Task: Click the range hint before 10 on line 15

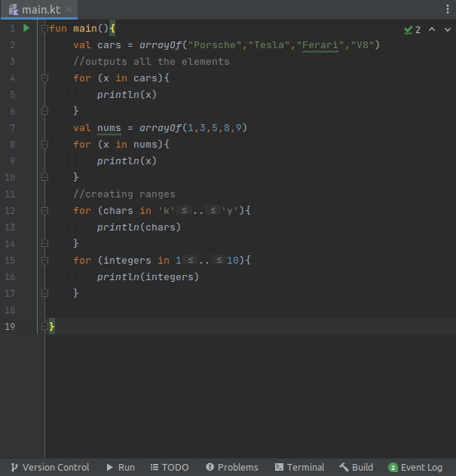Action: [x=219, y=260]
